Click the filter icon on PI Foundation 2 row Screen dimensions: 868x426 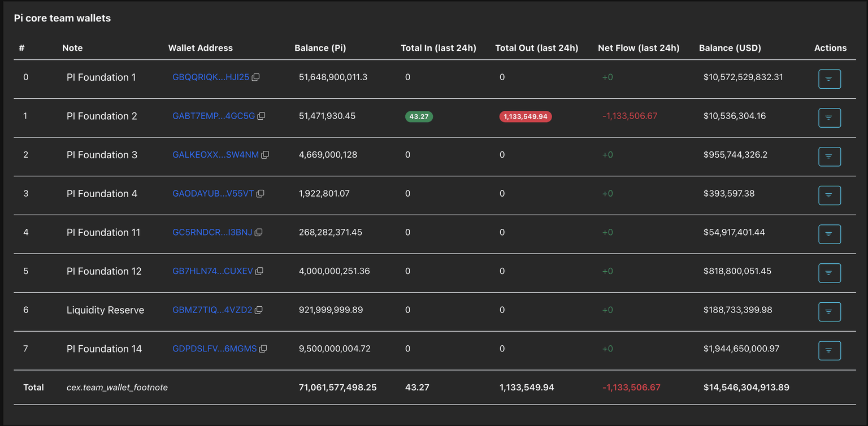(x=829, y=118)
